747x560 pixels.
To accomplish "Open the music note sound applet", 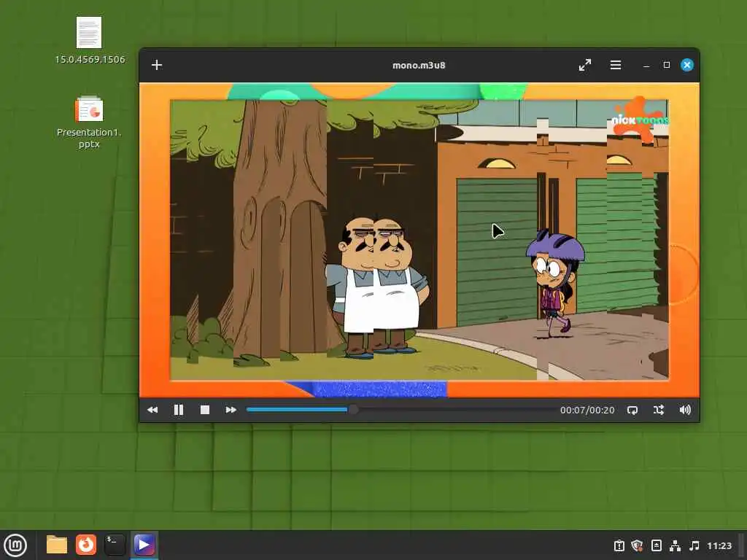I will click(x=694, y=545).
